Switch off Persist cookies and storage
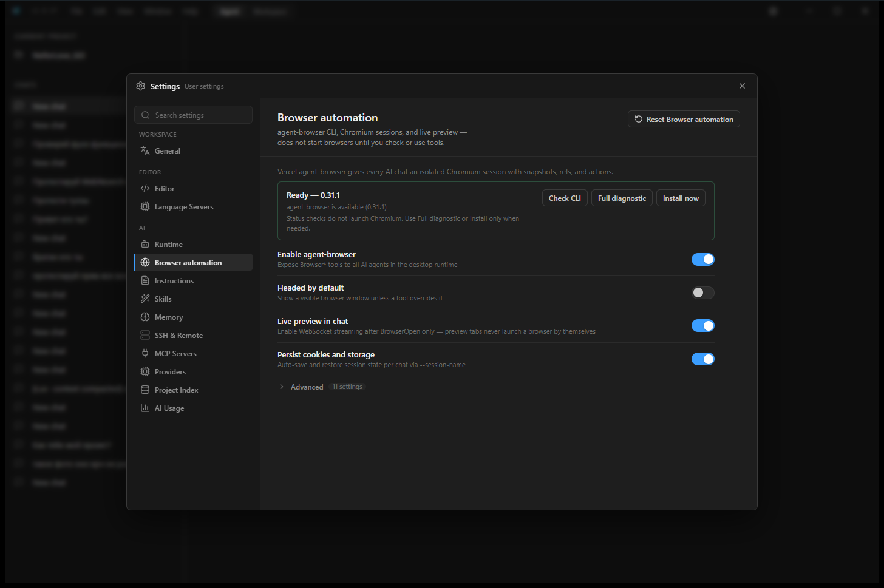The width and height of the screenshot is (884, 588). [703, 359]
